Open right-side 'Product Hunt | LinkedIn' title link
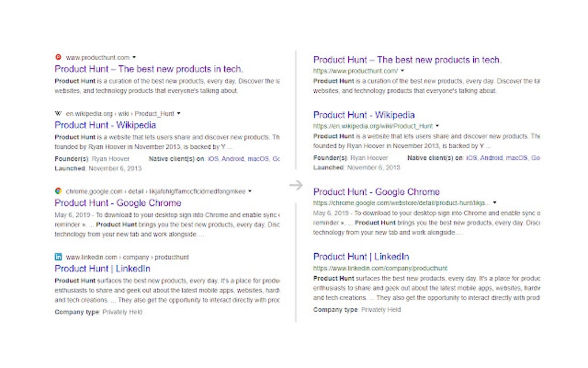 (361, 256)
